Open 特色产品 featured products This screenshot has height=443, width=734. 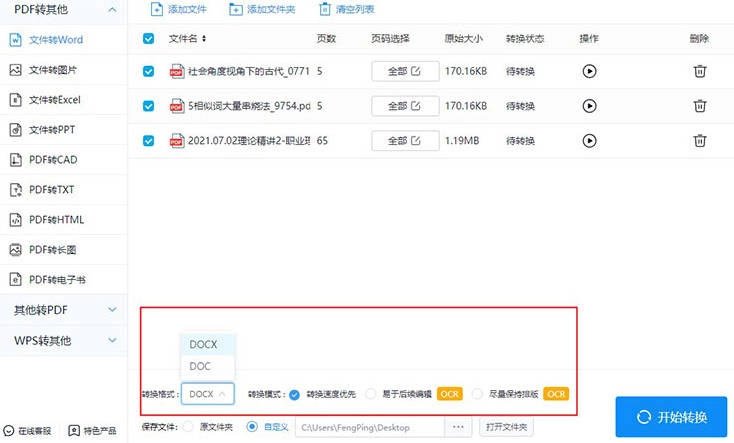tap(95, 432)
